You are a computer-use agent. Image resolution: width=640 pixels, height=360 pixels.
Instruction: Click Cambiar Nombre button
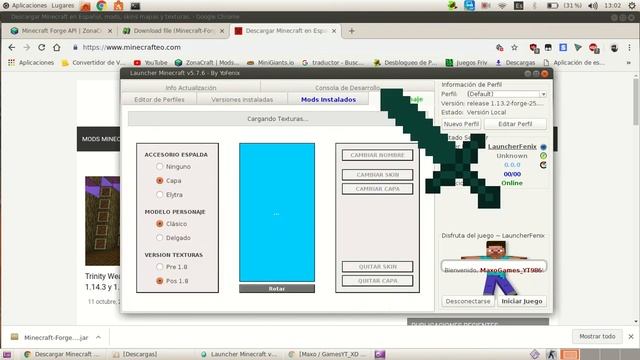(377, 155)
